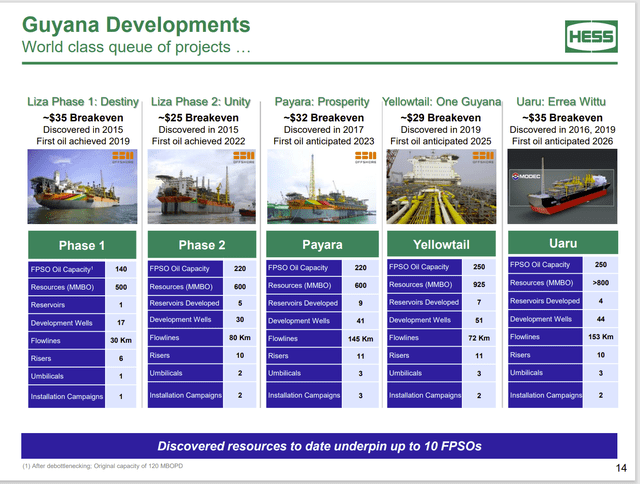Click the Uaru: Errea Wittu heading
Screen dimensions: 640x484
tap(561, 102)
